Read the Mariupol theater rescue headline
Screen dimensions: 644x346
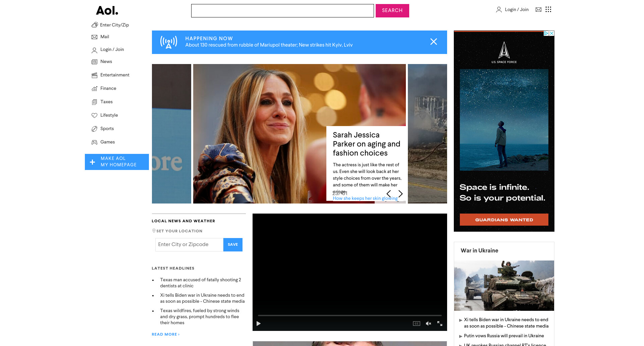pos(269,45)
